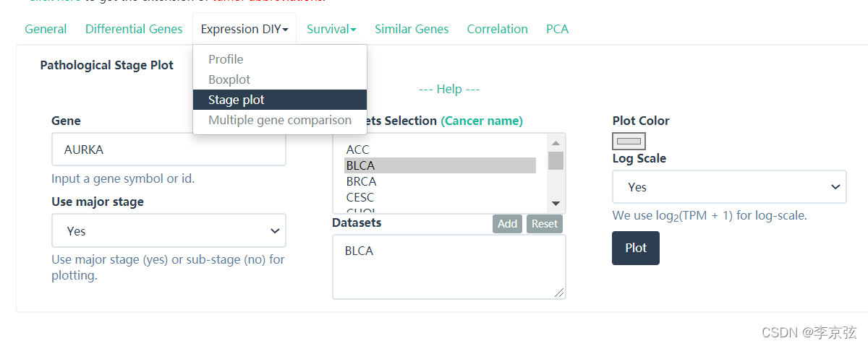The width and height of the screenshot is (868, 346).
Task: Select Profile from the dropdown menu
Action: point(226,59)
